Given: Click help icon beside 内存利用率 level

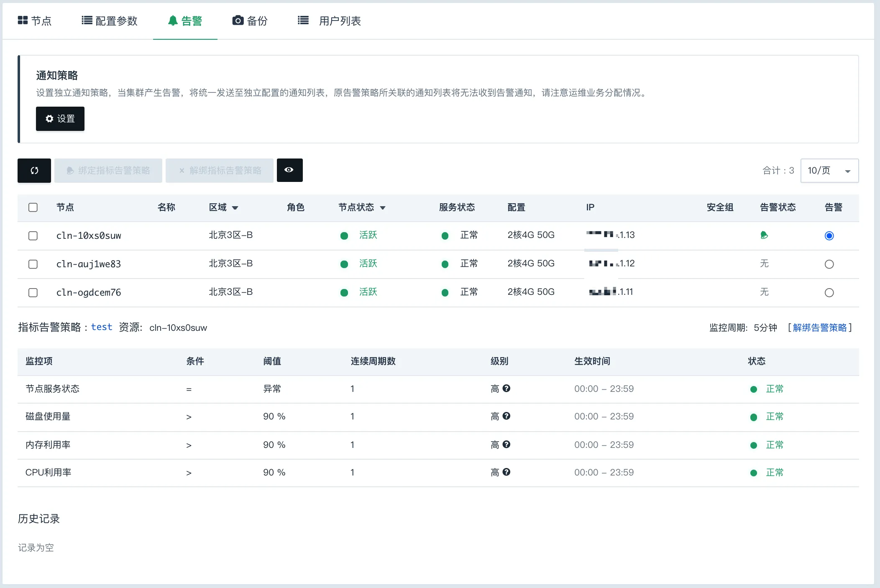Looking at the screenshot, I should (507, 445).
